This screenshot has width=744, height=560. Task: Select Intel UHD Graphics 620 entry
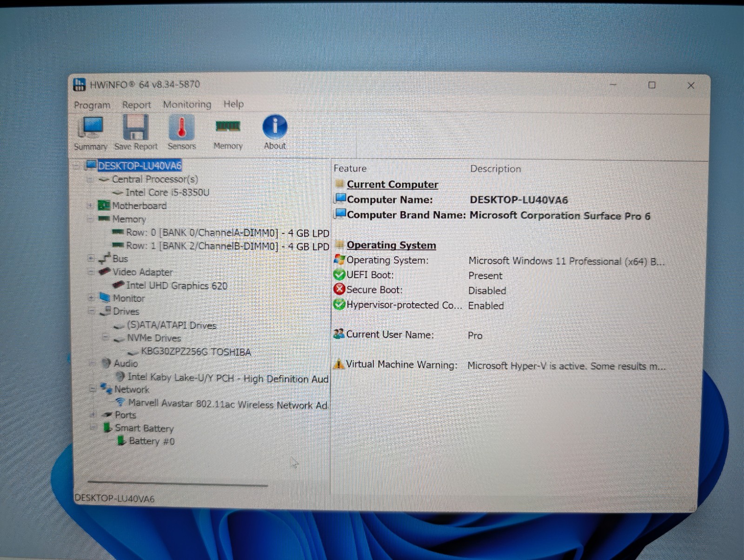tap(177, 286)
